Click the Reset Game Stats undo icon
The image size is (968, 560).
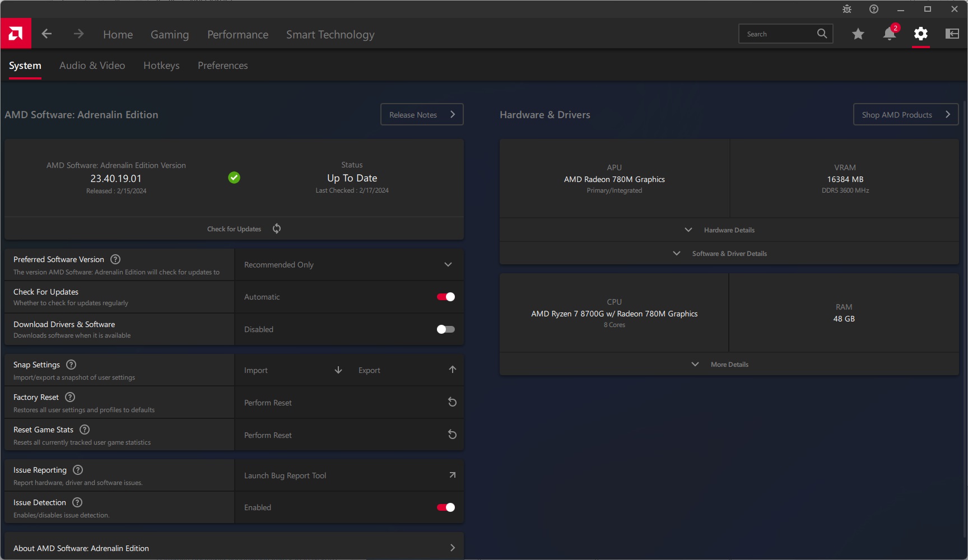(453, 435)
